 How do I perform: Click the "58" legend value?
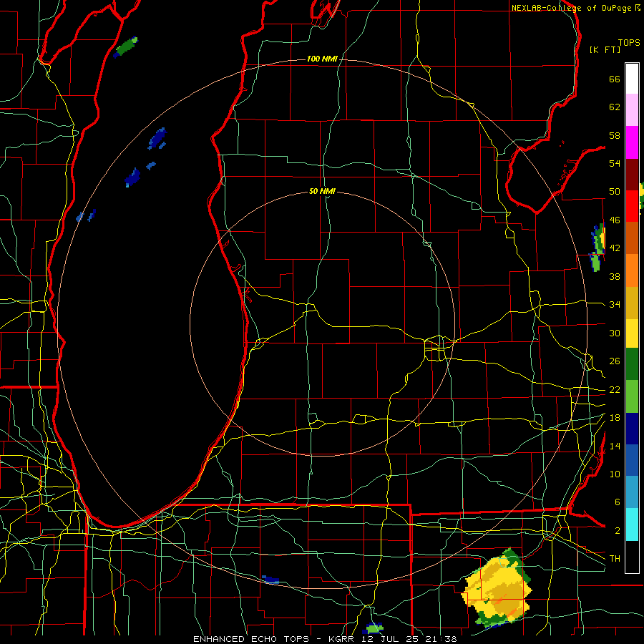click(x=615, y=135)
